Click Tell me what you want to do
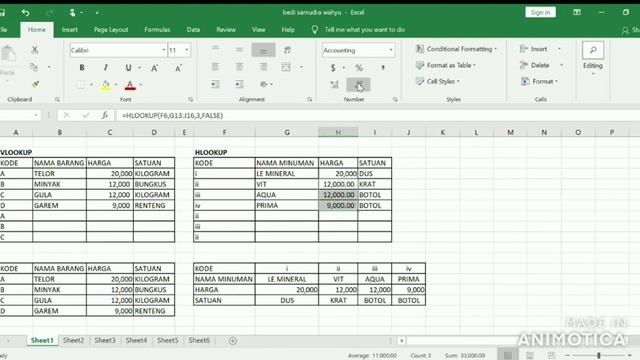This screenshot has height=360, width=640. pyautogui.click(x=364, y=29)
